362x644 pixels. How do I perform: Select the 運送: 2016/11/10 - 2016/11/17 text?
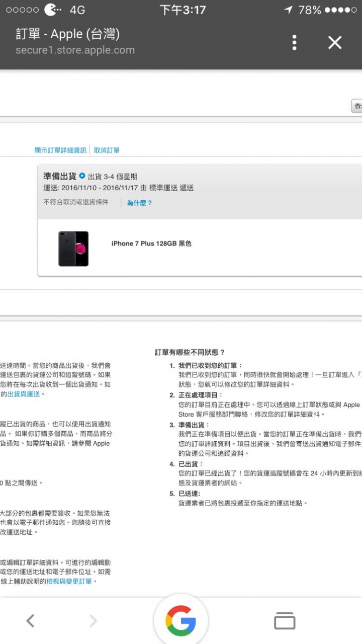(x=91, y=188)
